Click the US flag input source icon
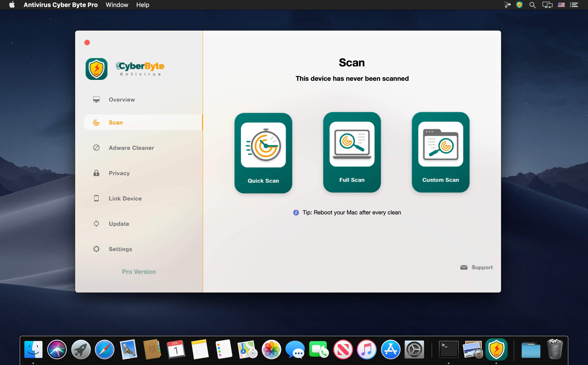Screen dimensions: 588x365 coord(561,5)
